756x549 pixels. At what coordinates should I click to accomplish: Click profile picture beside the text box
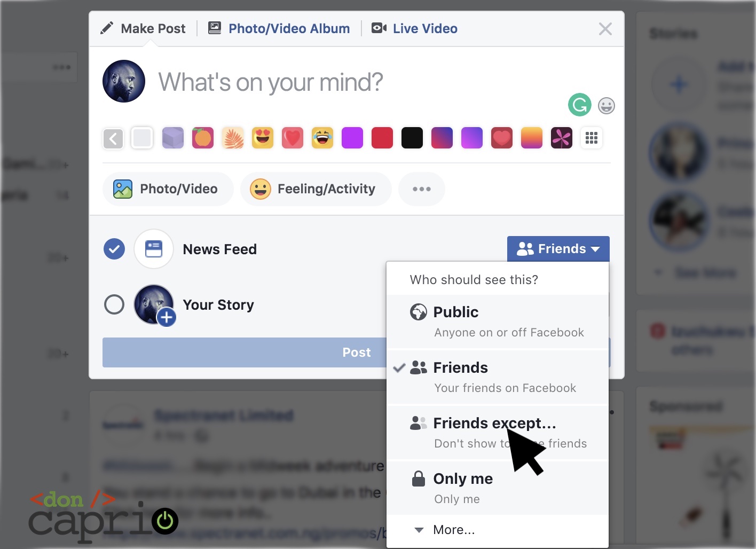(x=124, y=81)
